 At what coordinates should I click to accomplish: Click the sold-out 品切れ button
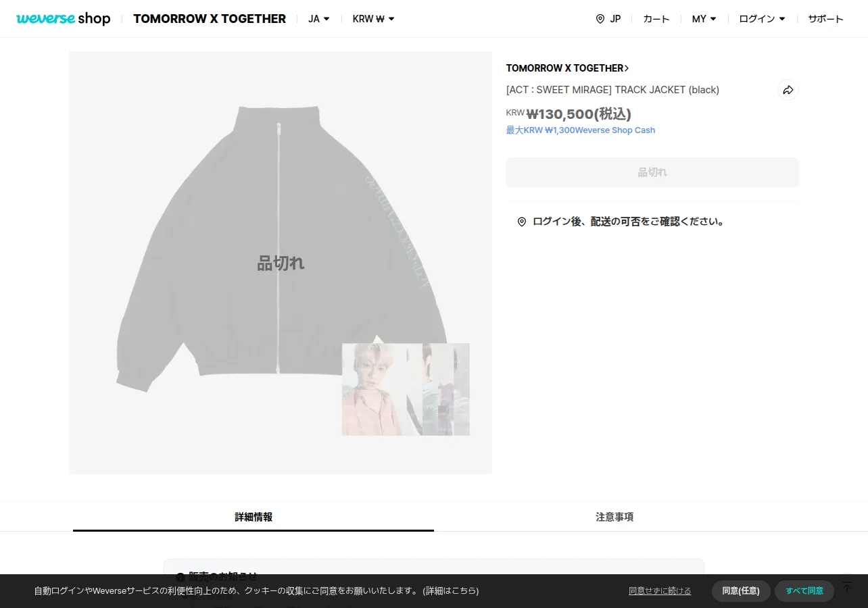tap(652, 172)
